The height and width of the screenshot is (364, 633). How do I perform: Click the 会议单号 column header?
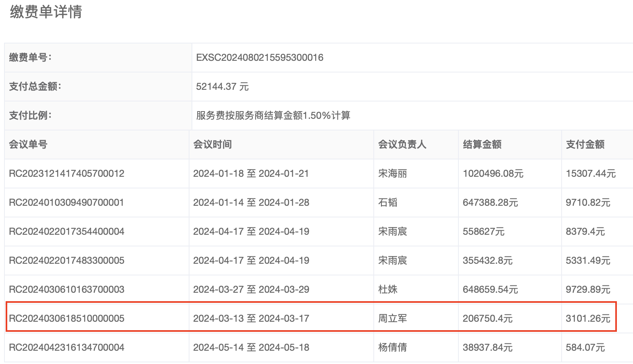click(28, 145)
